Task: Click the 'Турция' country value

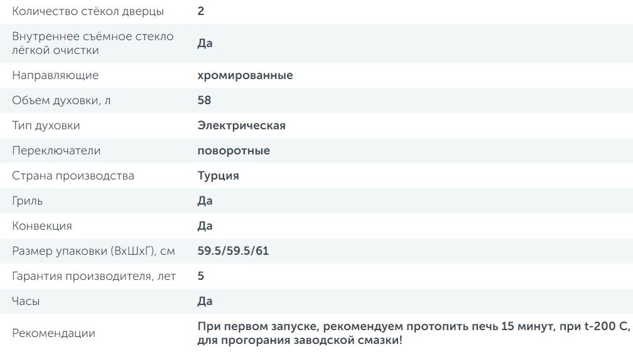Action: [x=218, y=176]
